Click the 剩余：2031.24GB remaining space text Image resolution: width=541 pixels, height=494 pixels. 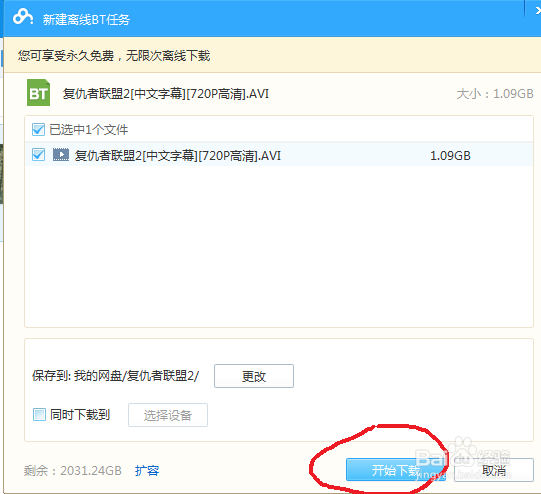click(x=73, y=471)
